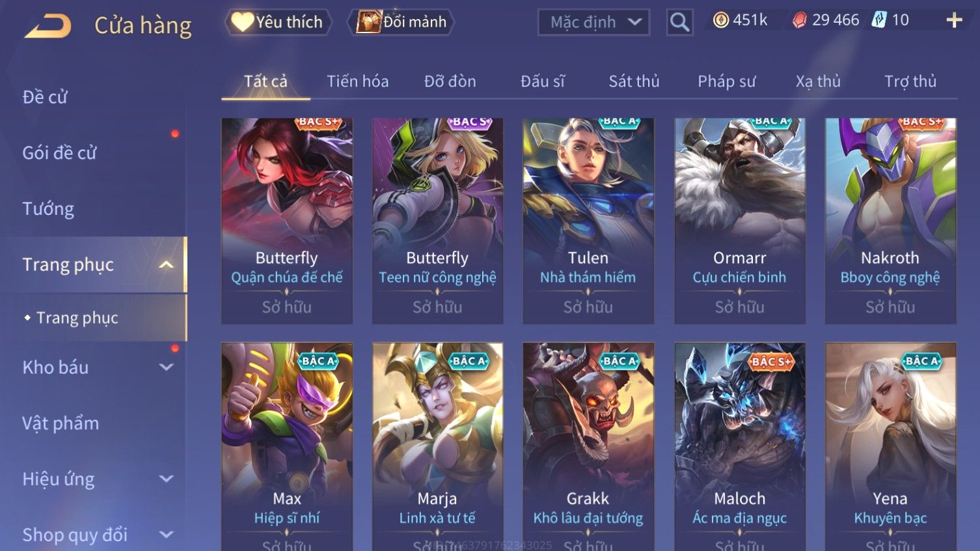Image resolution: width=980 pixels, height=551 pixels.
Task: Open the Mặc định sort dropdown
Action: pyautogui.click(x=593, y=22)
